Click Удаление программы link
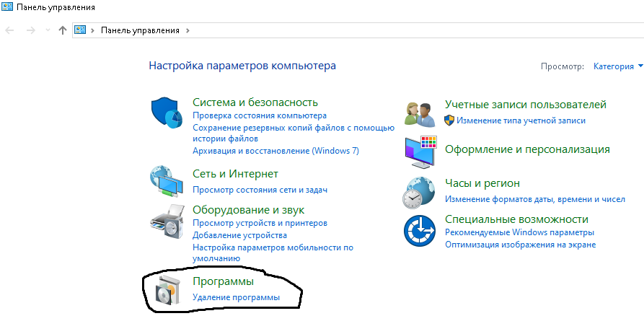This screenshot has height=316, width=644. (236, 297)
